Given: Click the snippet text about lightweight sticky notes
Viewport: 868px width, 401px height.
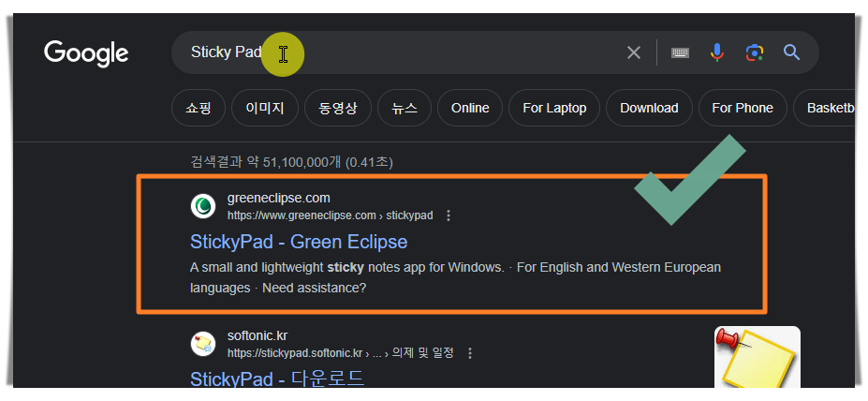Looking at the screenshot, I should [x=455, y=278].
